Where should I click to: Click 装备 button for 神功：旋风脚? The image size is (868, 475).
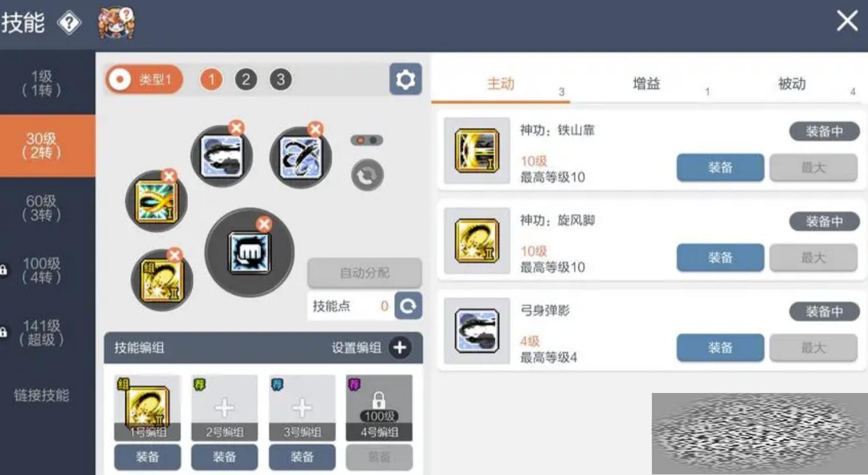click(720, 258)
